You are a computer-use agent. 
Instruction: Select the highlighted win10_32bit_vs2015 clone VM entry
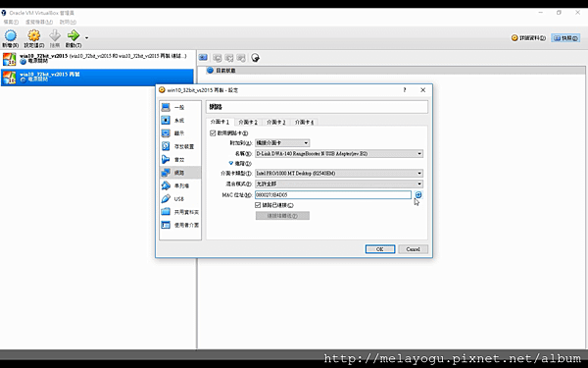coord(97,78)
